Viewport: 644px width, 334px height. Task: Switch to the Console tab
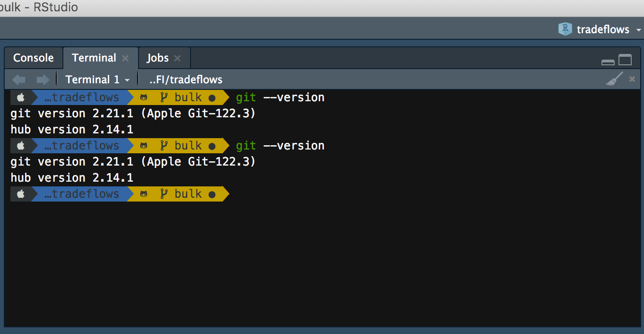[33, 57]
